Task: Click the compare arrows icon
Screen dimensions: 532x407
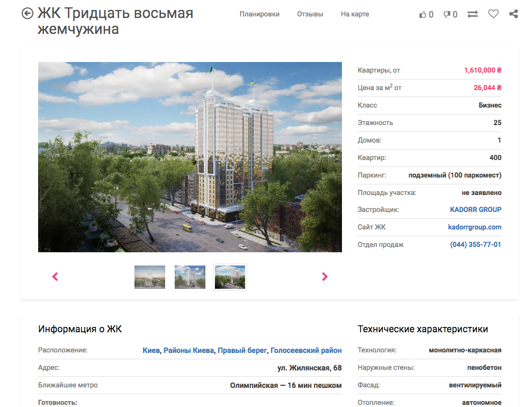Action: pyautogui.click(x=473, y=14)
